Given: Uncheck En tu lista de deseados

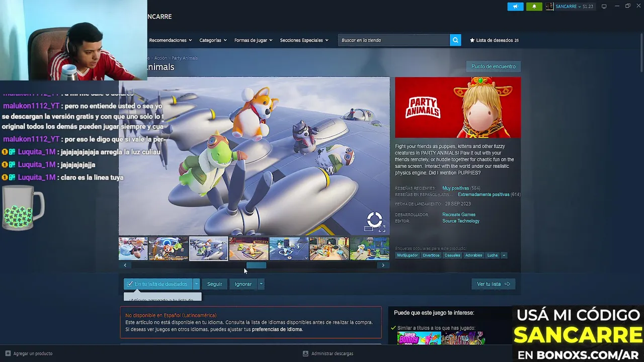Looking at the screenshot, I should (x=158, y=284).
